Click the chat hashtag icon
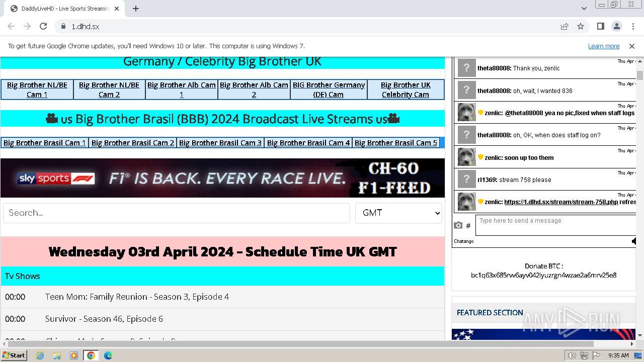The height and width of the screenshot is (362, 644). click(468, 226)
